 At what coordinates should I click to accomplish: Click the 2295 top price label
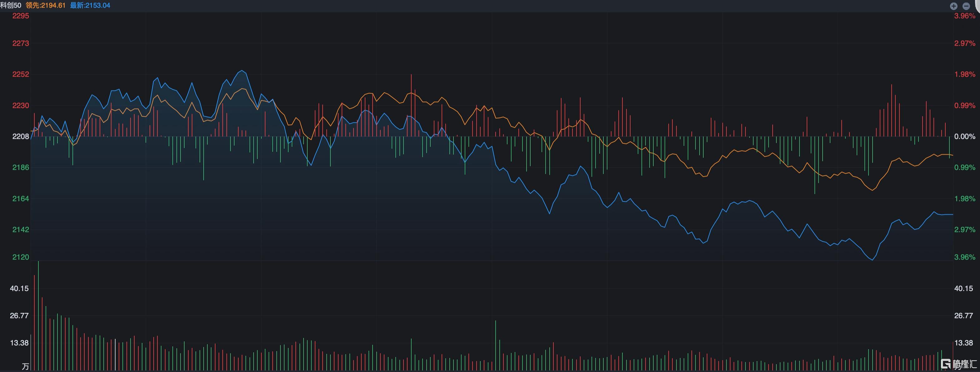[21, 16]
